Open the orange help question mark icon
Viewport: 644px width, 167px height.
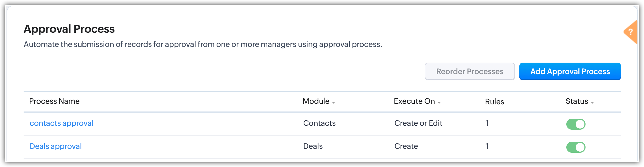(631, 32)
